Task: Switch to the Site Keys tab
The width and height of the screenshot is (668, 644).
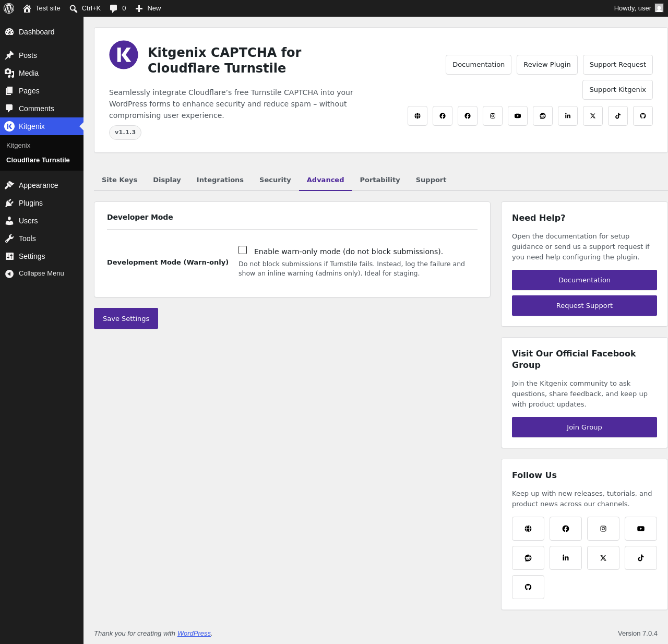Action: pyautogui.click(x=120, y=180)
